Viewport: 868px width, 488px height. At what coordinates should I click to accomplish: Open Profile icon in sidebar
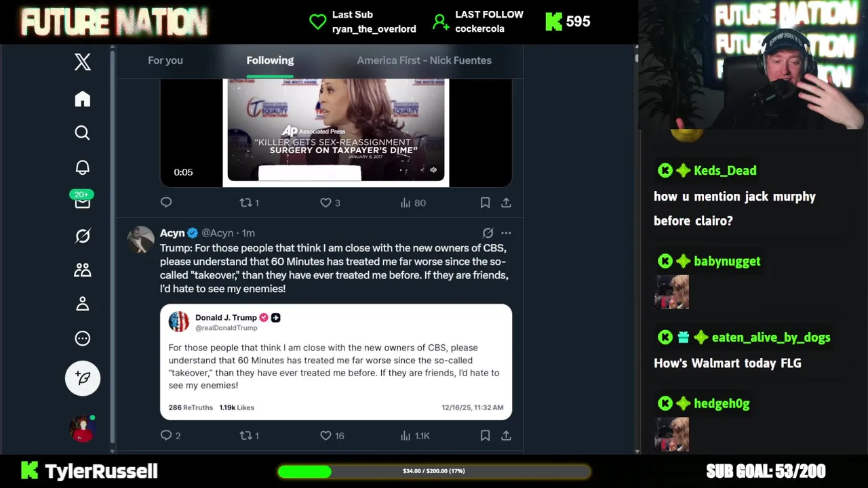82,304
